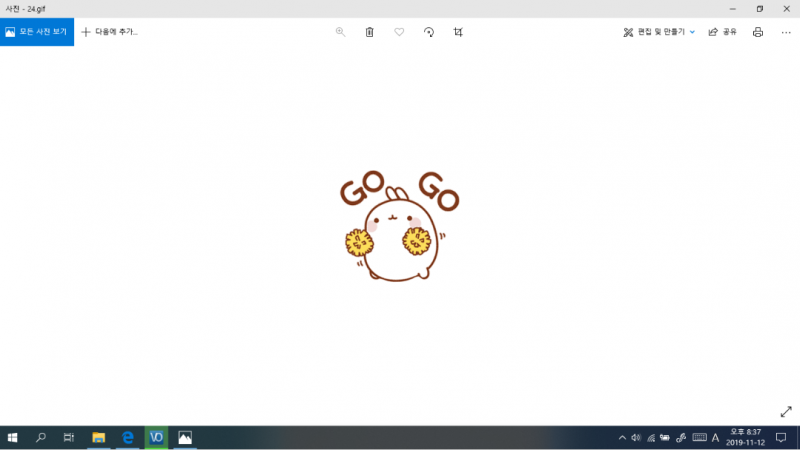This screenshot has width=800, height=450.
Task: Toggle the IME input mode A indicator
Action: pyautogui.click(x=715, y=438)
